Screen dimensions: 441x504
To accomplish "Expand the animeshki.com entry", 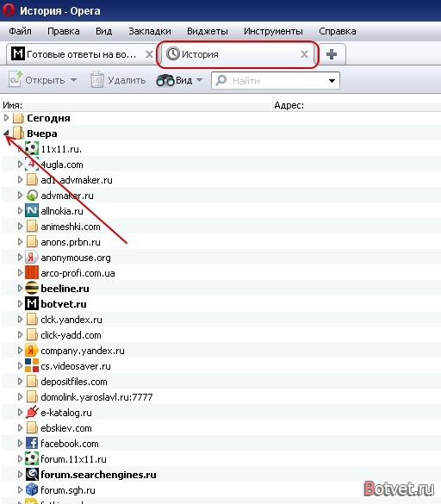I will (20, 227).
